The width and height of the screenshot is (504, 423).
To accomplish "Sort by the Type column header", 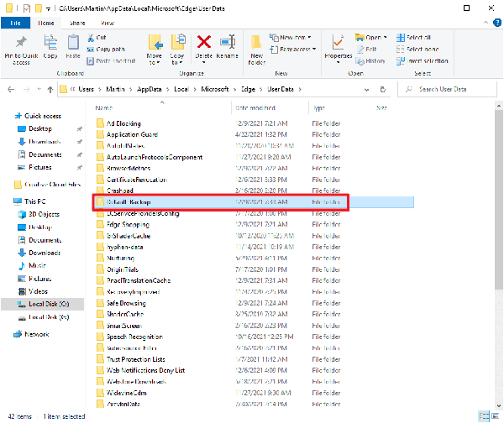I will pos(319,108).
